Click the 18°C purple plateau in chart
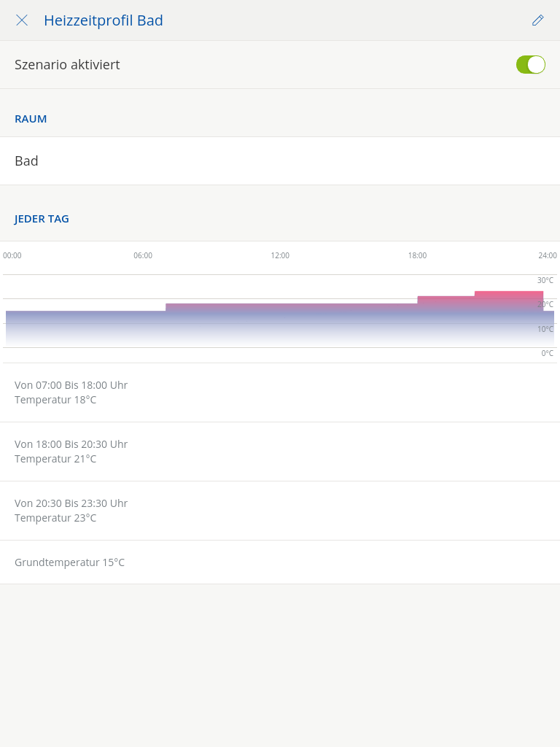The height and width of the screenshot is (747, 560). [x=292, y=307]
